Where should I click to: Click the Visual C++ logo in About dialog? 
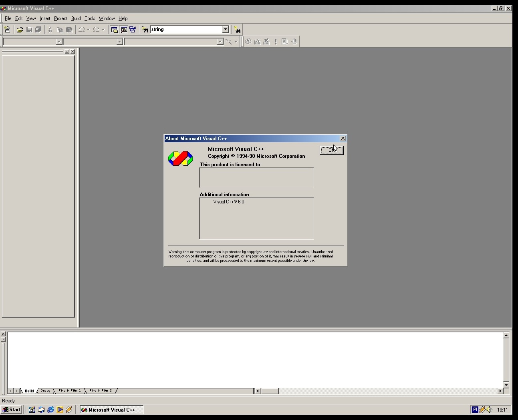tap(181, 159)
